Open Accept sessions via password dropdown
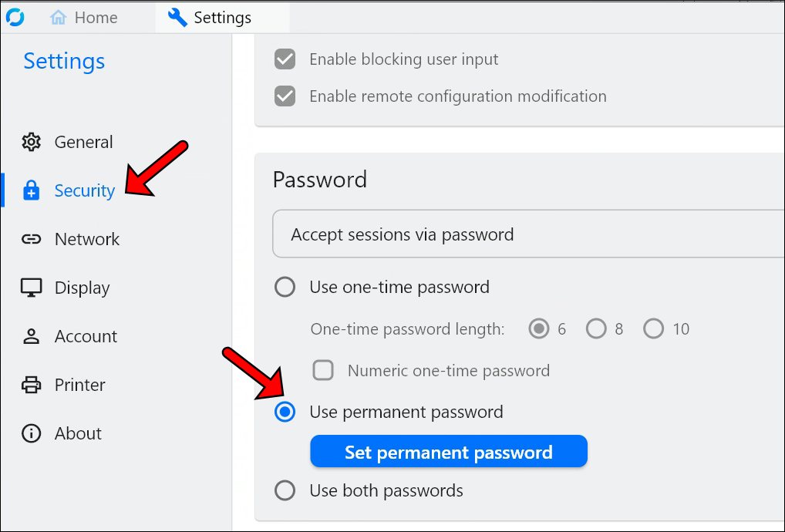The image size is (785, 532). click(529, 234)
